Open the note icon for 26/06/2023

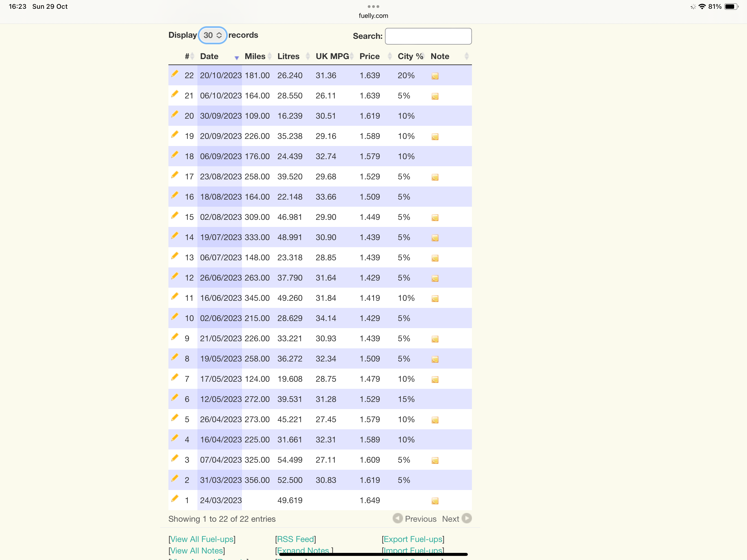pyautogui.click(x=435, y=278)
